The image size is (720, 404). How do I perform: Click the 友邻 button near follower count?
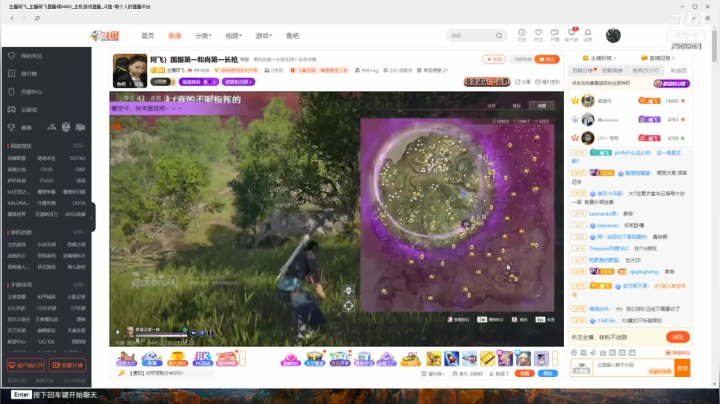494,59
